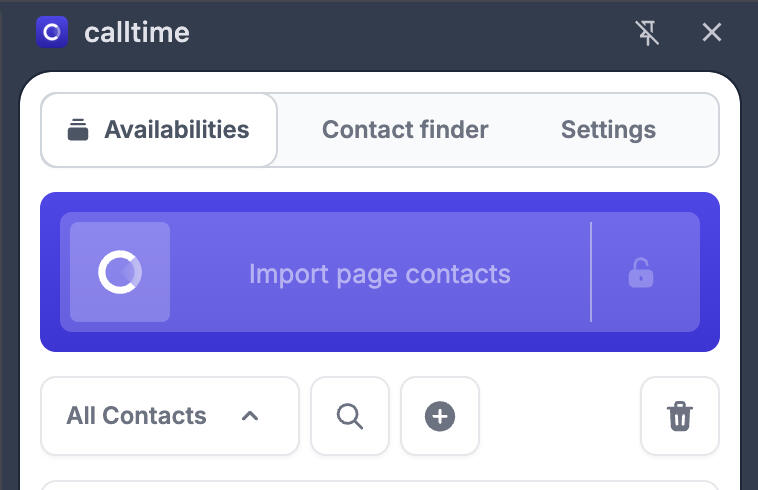Viewport: 758px width, 490px height.
Task: Switch to the Availabilities tab
Action: pyautogui.click(x=159, y=130)
